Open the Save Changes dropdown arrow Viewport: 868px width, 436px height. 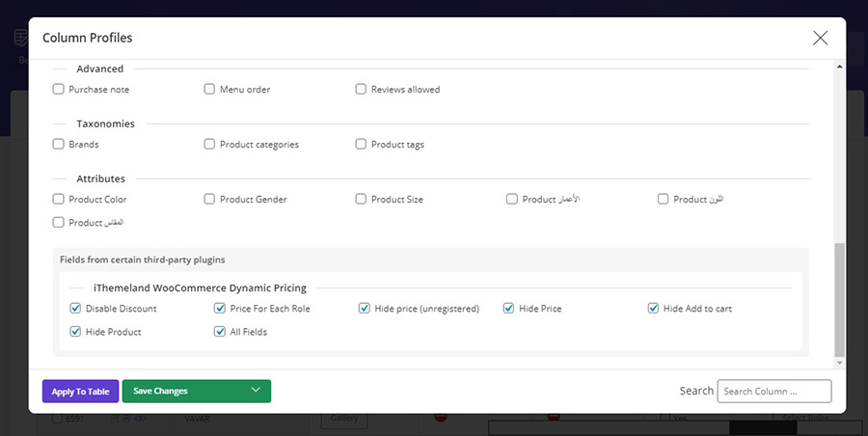pyautogui.click(x=256, y=390)
